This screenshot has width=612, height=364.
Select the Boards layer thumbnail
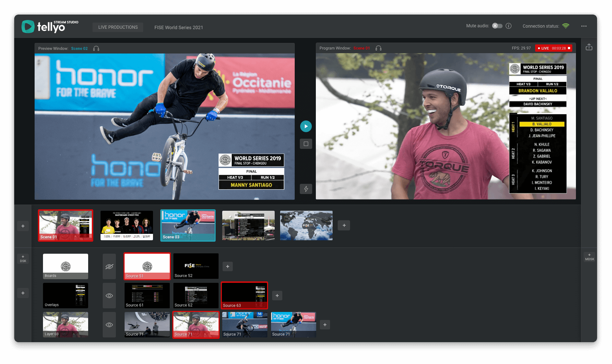tap(66, 266)
